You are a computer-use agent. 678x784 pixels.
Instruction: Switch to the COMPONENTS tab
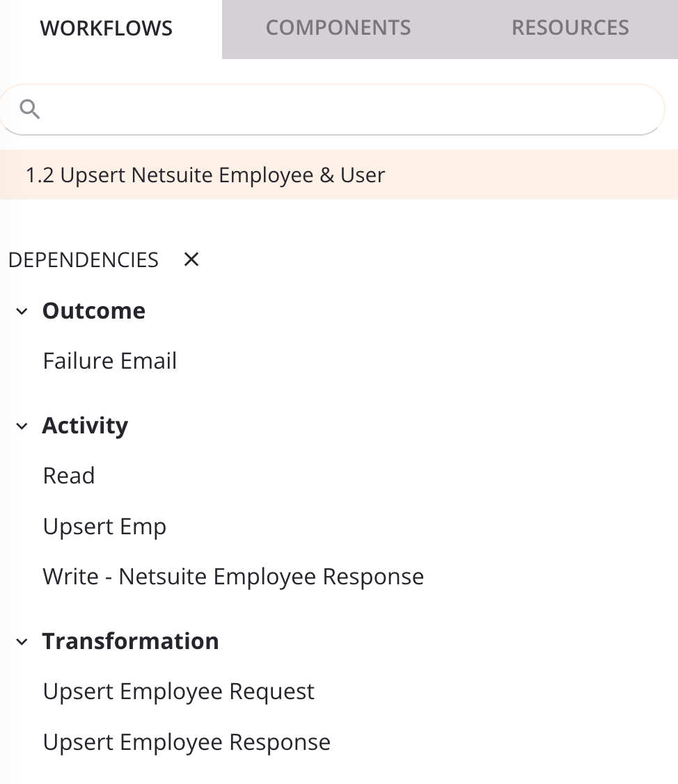(x=338, y=28)
